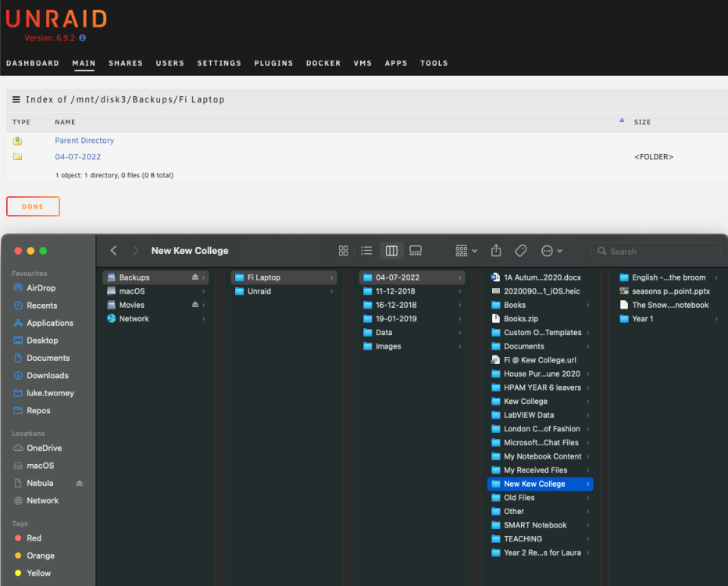
Task: Expand the Fi Laptop folder chevron
Action: coord(331,277)
